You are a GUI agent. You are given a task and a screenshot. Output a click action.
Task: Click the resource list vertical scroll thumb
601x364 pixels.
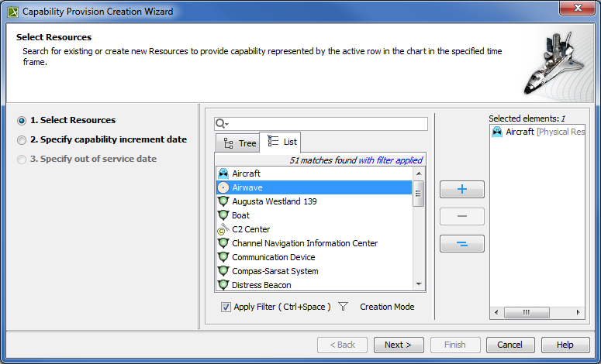tap(419, 194)
